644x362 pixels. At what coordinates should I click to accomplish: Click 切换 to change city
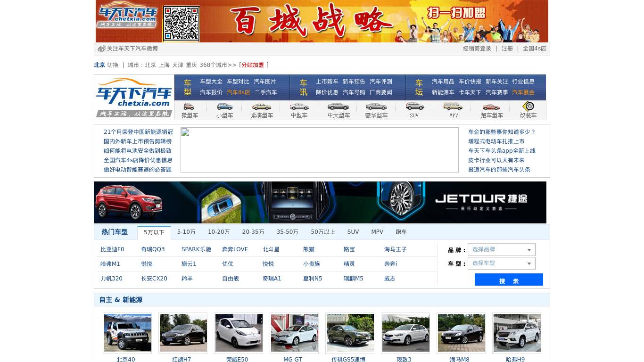pos(113,65)
